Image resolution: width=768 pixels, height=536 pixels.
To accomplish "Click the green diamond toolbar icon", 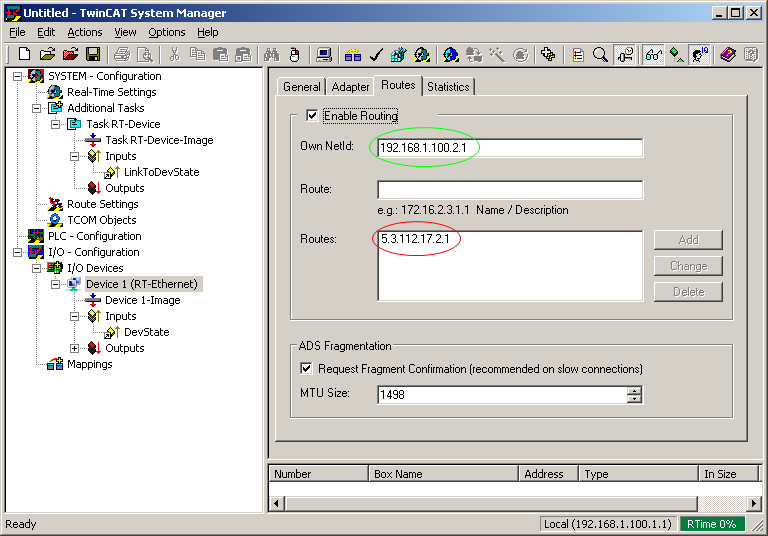I will (676, 54).
